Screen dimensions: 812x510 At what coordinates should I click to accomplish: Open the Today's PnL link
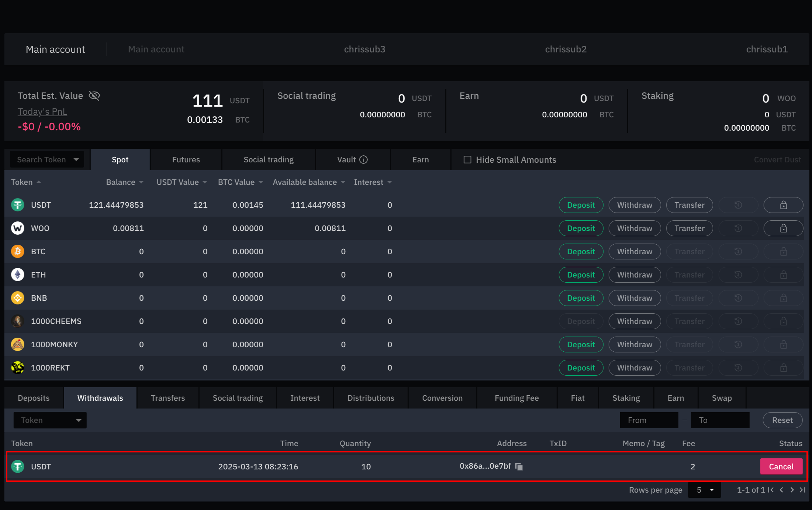point(42,111)
